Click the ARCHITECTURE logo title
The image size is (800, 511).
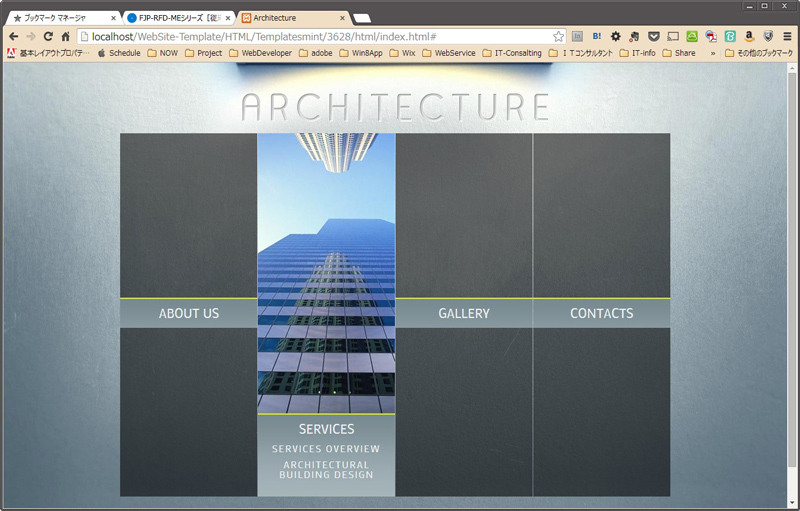[395, 107]
